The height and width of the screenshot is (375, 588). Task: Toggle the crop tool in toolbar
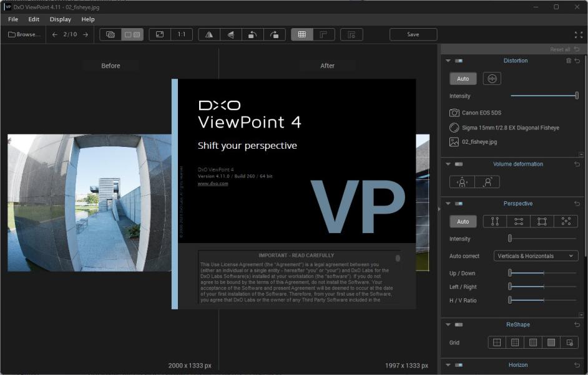[323, 34]
